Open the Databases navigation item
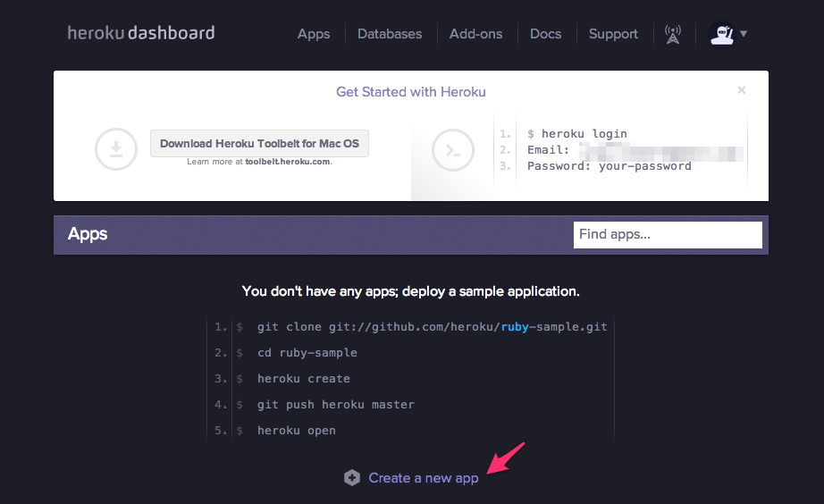Screen dimensions: 824x504 pos(390,34)
